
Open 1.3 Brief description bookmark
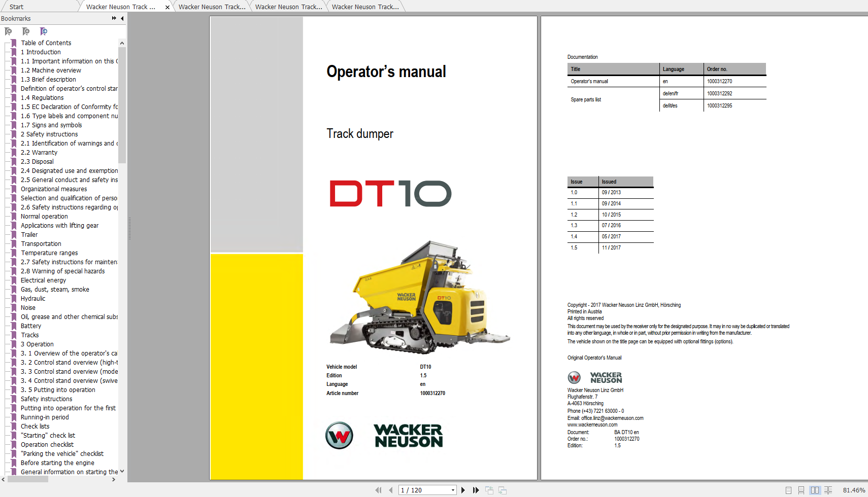pos(48,80)
